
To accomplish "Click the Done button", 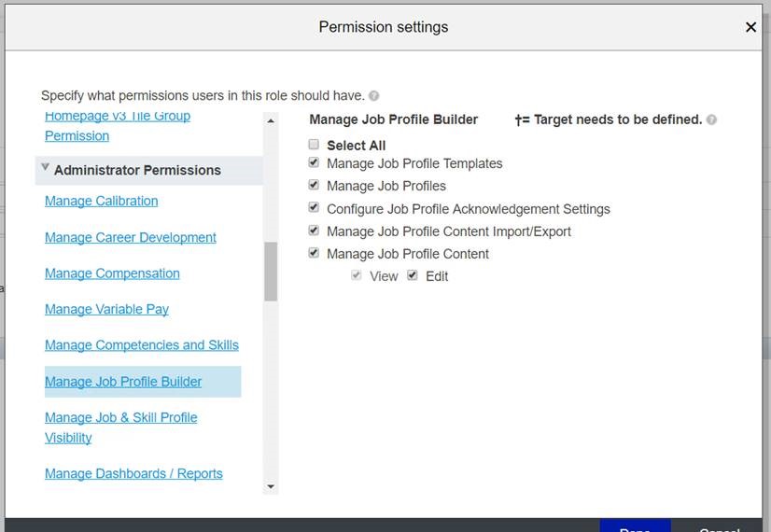I will (x=635, y=525).
